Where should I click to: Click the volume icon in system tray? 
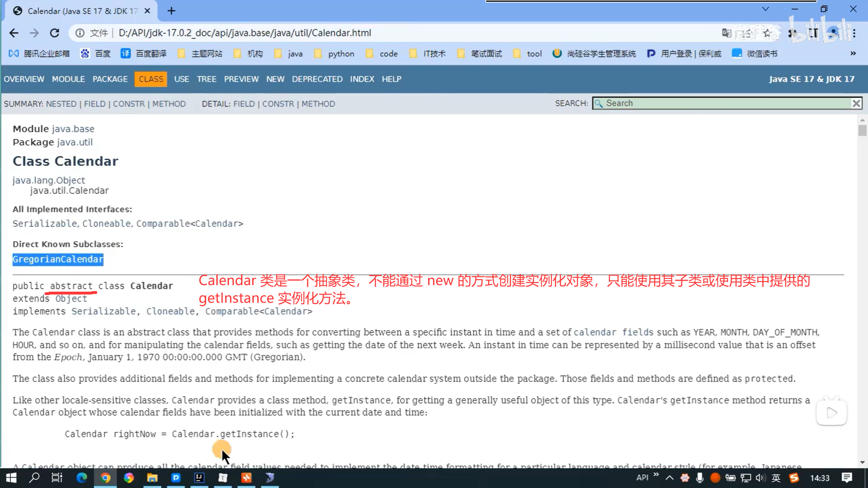point(760,478)
